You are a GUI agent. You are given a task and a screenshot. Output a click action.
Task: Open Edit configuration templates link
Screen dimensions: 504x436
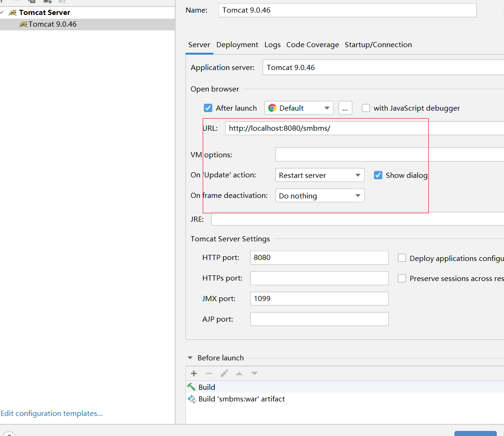pyautogui.click(x=52, y=414)
